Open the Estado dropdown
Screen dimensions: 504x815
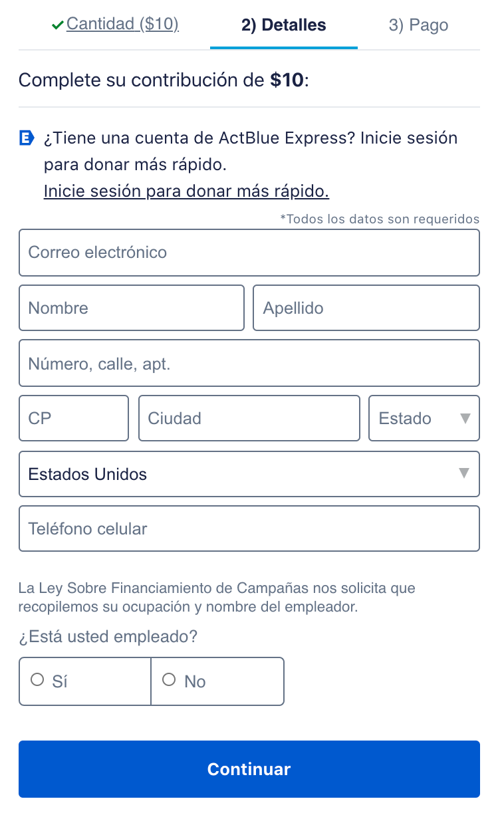tap(424, 418)
